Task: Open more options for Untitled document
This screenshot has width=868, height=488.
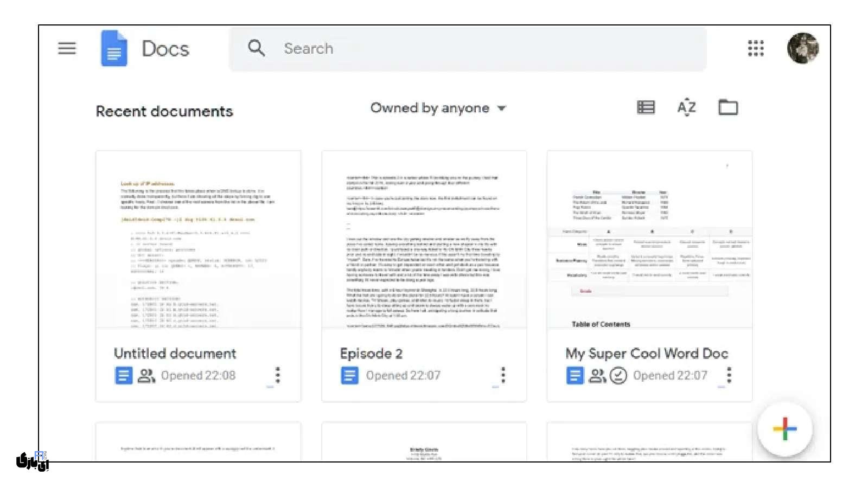Action: 278,375
